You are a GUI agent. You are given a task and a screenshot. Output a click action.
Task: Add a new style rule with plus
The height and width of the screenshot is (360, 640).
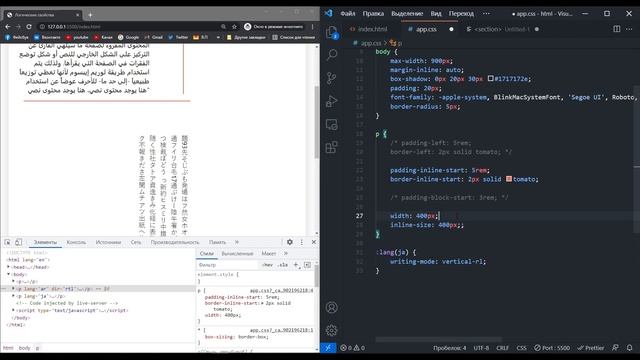click(296, 265)
